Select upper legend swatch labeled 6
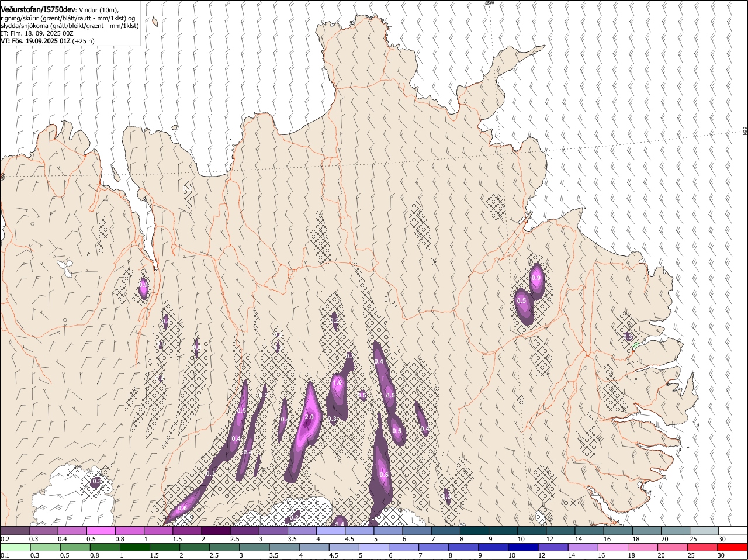748x560 pixels. (416, 530)
